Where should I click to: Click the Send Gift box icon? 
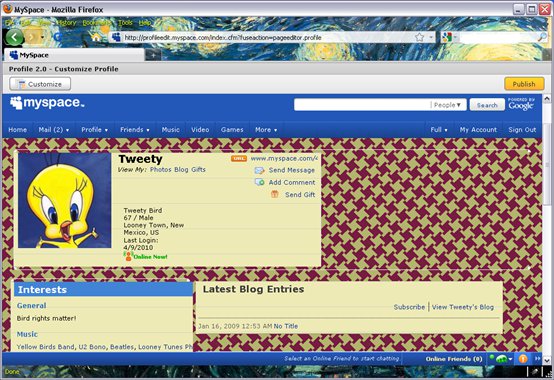275,194
